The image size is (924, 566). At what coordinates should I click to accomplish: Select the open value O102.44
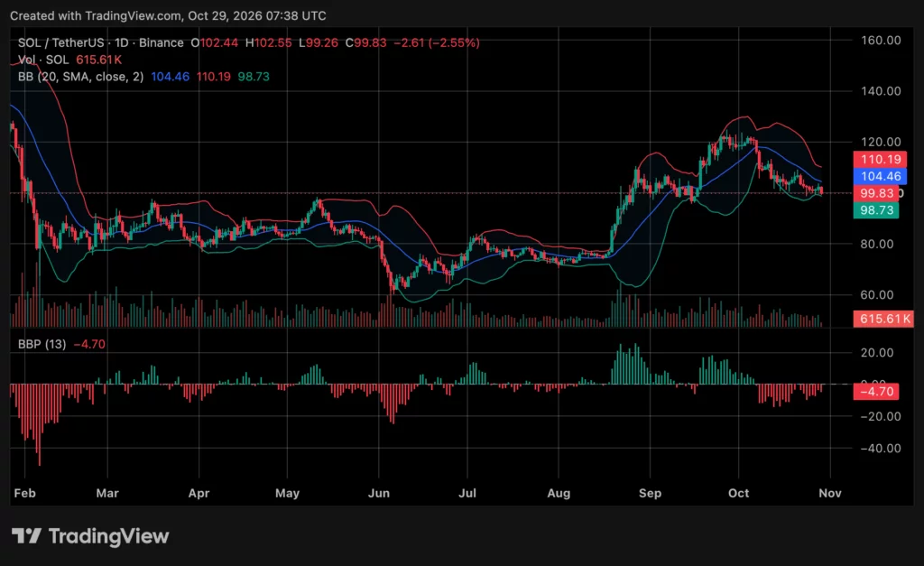coord(215,43)
